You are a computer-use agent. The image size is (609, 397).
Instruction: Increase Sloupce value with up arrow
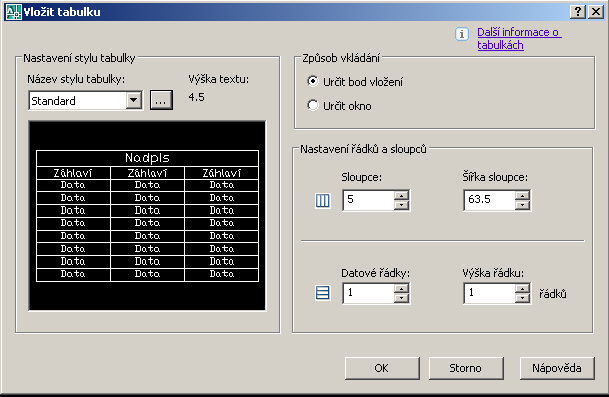[x=402, y=195]
